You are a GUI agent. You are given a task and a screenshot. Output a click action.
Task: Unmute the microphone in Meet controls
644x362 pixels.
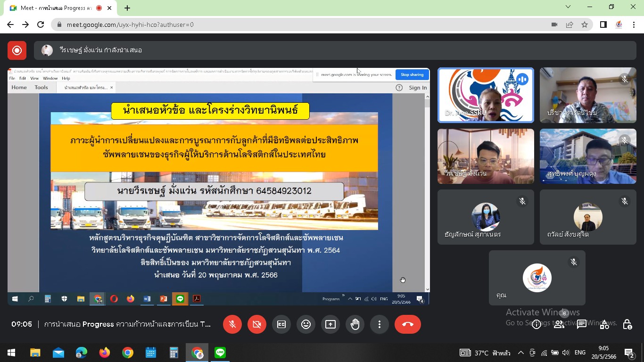[232, 324]
